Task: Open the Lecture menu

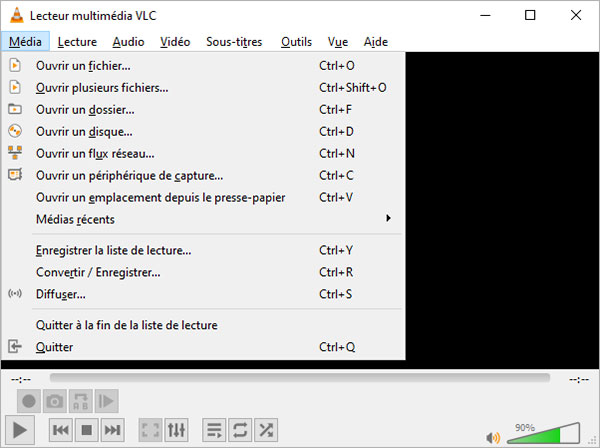Action: 77,41
